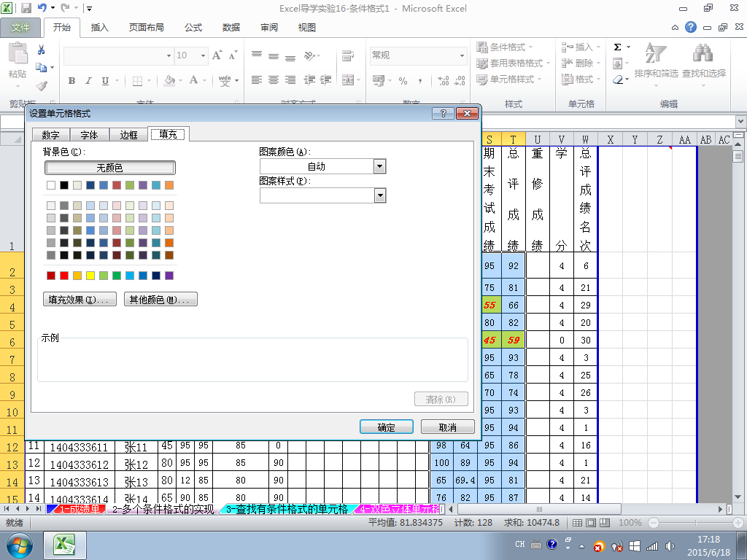This screenshot has height=560, width=747.
Task: Open the 图案颜色 pattern color dropdown
Action: click(379, 166)
